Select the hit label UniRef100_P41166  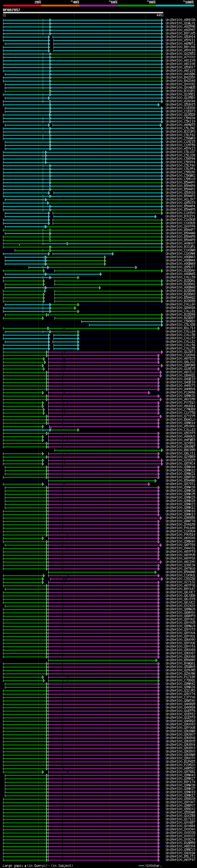point(180,528)
